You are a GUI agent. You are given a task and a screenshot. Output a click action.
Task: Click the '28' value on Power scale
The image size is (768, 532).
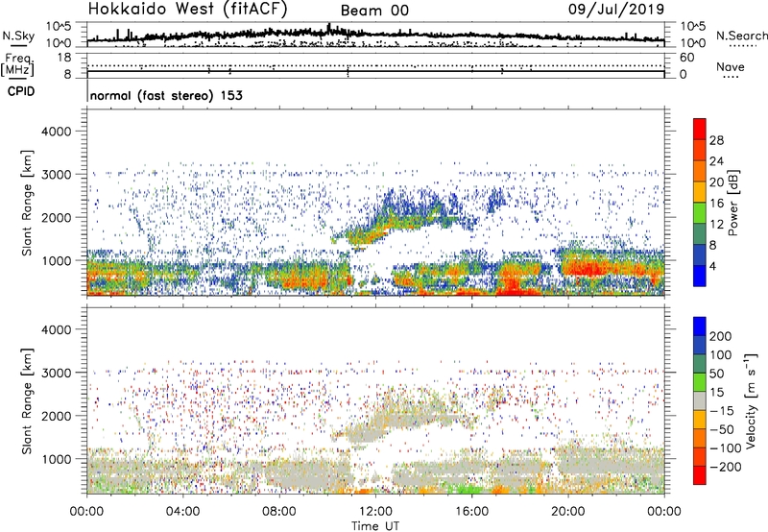(x=716, y=140)
